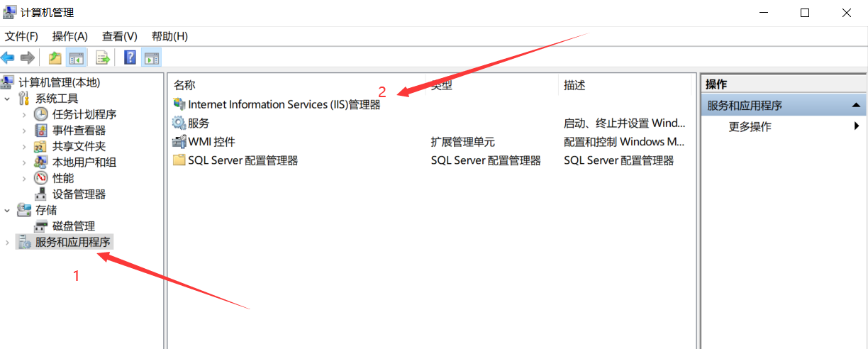
Task: Expand the 共享文件夹 node
Action: coord(24,146)
